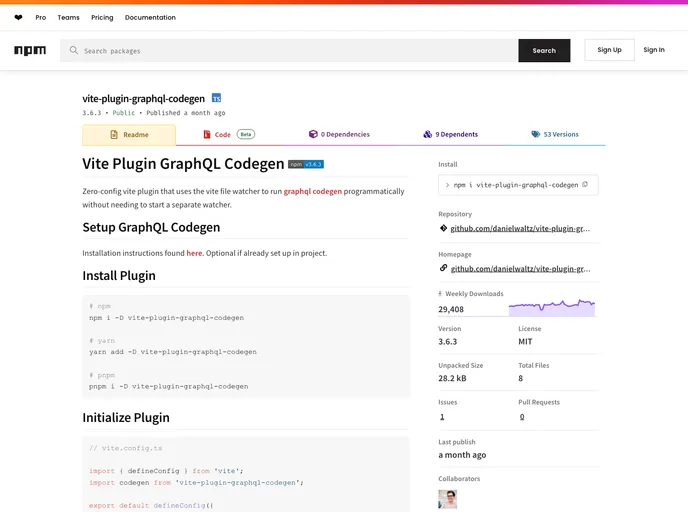Click the 'Public' label under package name

[x=124, y=113]
